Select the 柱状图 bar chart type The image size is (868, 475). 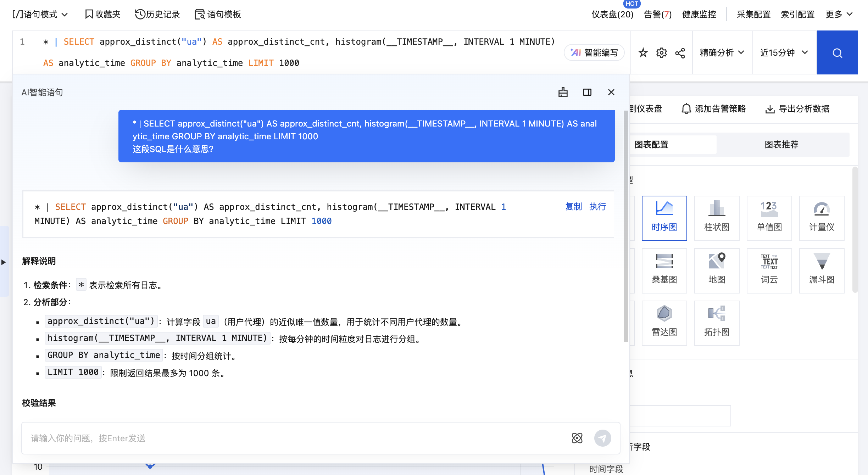click(x=717, y=218)
